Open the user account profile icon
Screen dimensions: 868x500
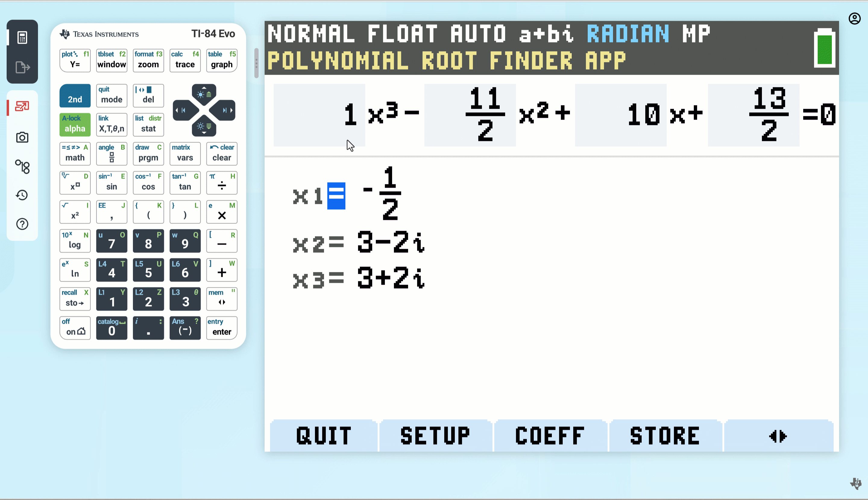click(854, 19)
